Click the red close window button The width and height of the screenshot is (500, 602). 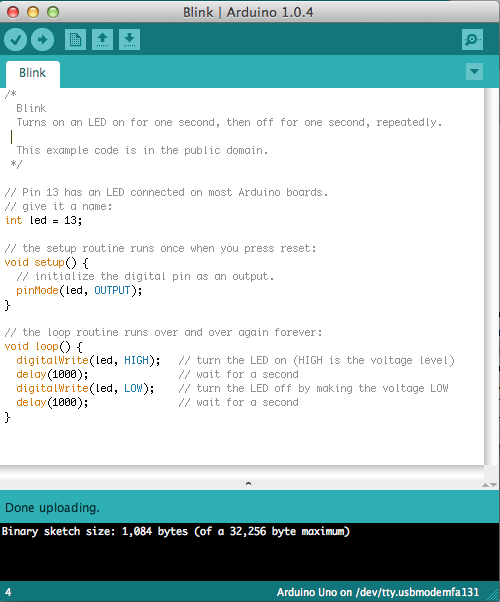tap(13, 12)
